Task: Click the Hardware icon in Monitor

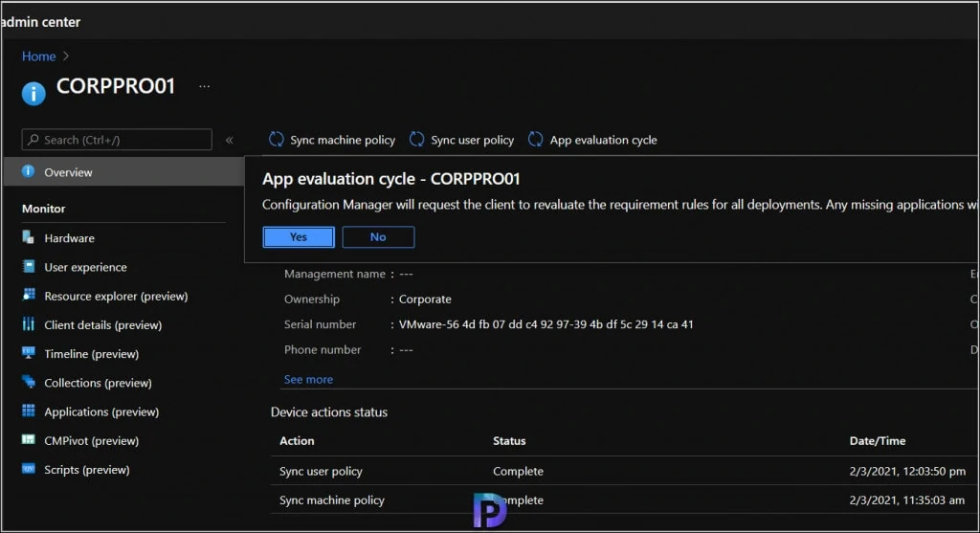Action: click(28, 237)
